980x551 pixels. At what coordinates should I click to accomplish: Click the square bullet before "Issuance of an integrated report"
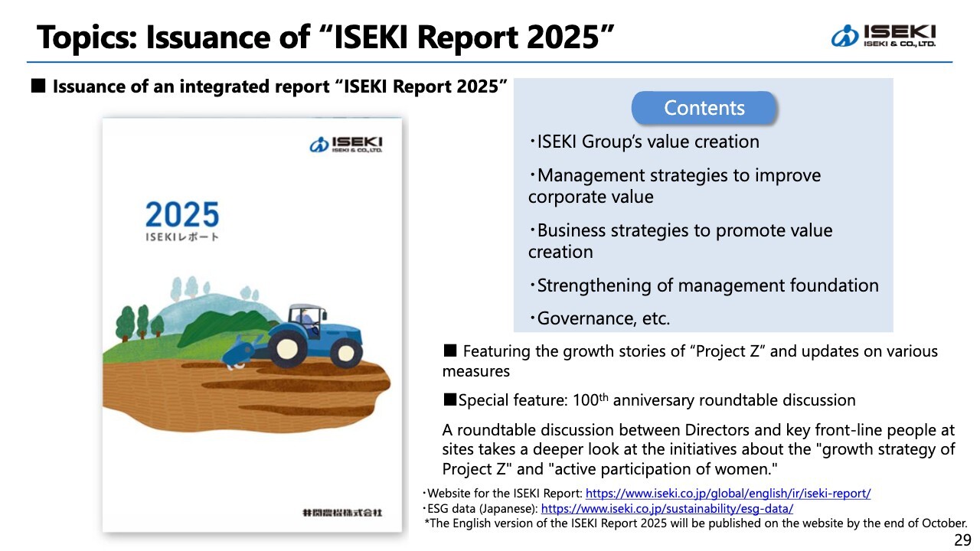pos(38,86)
